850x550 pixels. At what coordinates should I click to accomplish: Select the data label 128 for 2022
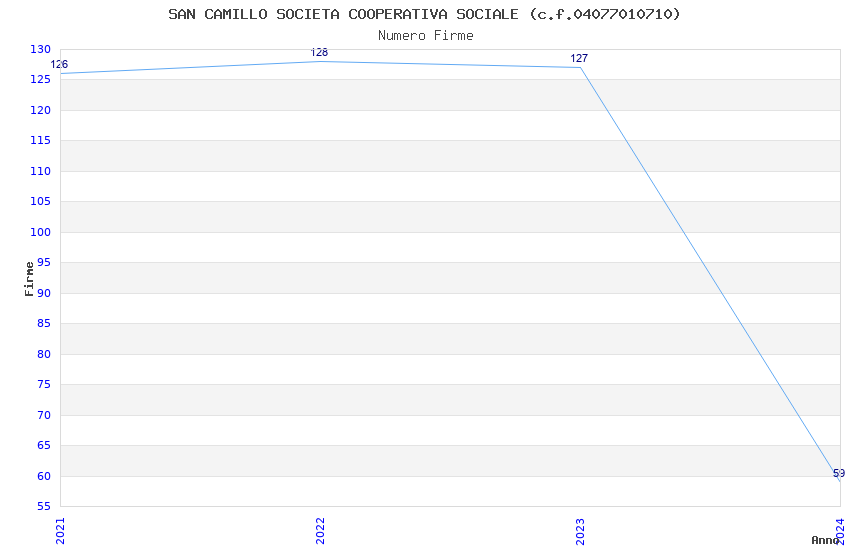coord(319,53)
